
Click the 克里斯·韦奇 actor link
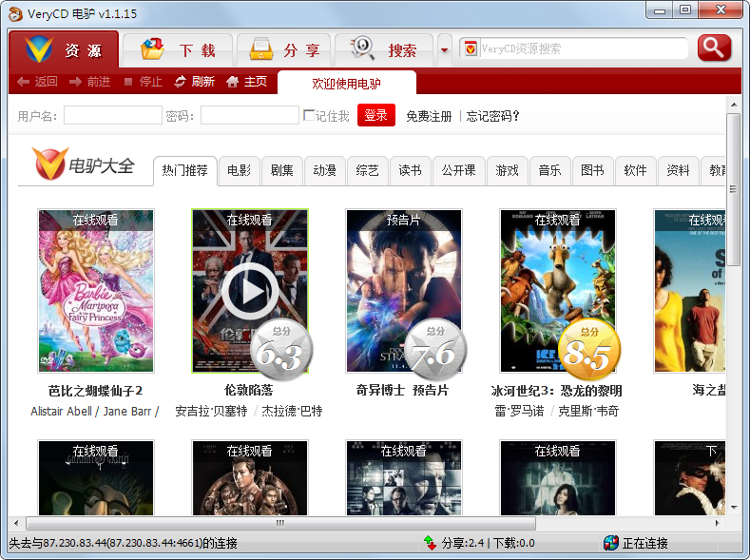click(588, 412)
